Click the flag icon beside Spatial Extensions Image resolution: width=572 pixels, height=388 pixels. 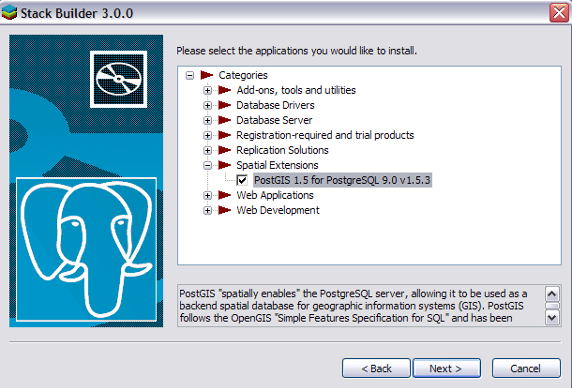225,165
